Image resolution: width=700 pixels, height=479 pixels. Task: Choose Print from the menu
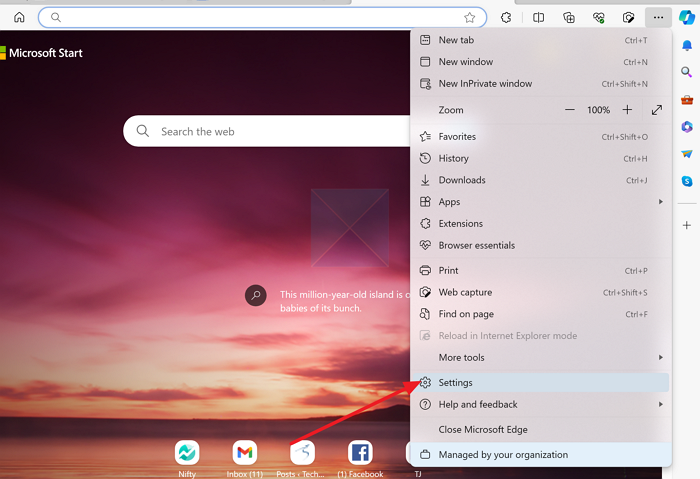pyautogui.click(x=541, y=271)
